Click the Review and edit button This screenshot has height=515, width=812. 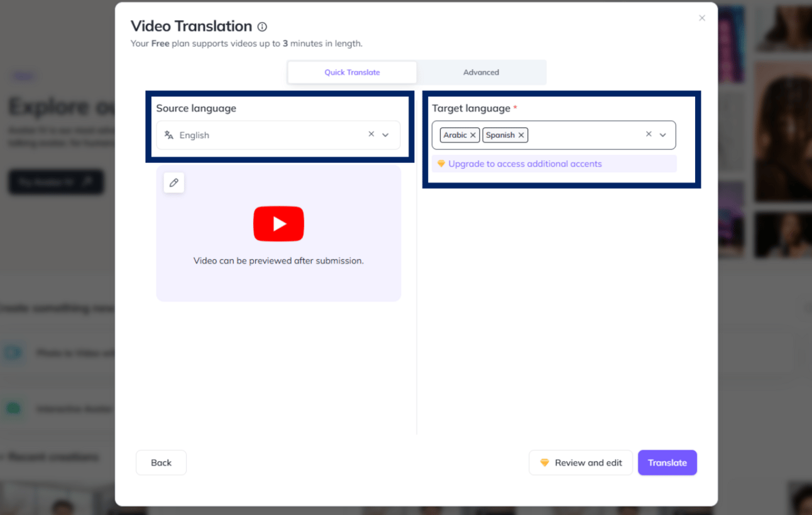tap(581, 463)
